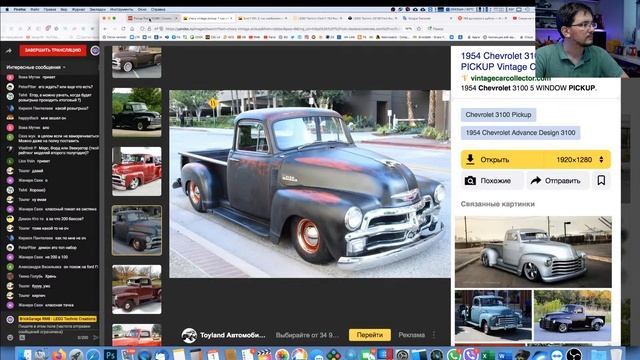Image resolution: width=640 pixels, height=360 pixels.
Task: Select the top brown pickup thumbnail
Action: pyautogui.click(x=137, y=62)
